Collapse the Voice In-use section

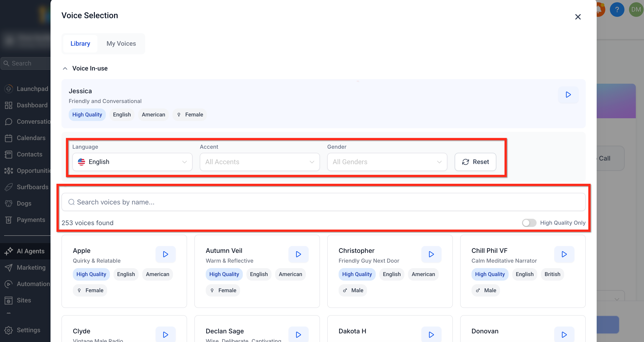[65, 68]
